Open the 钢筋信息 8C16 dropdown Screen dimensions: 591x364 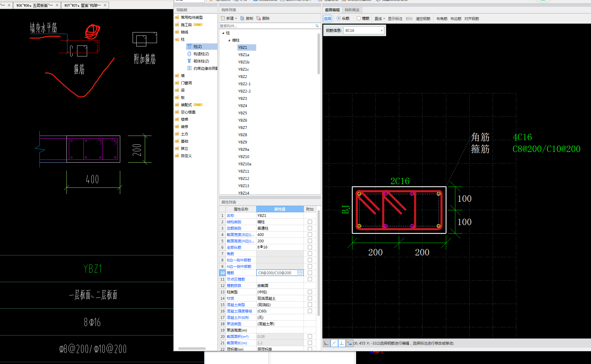[382, 30]
